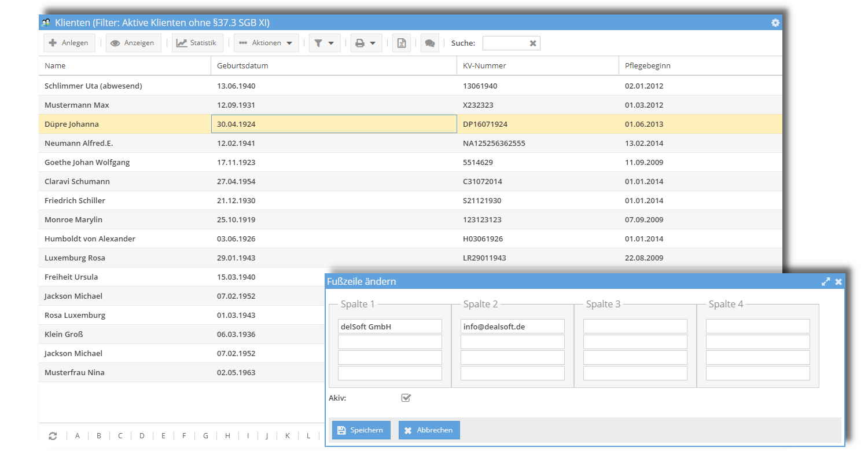Save with the Speichern button
The height and width of the screenshot is (451, 868).
point(361,430)
